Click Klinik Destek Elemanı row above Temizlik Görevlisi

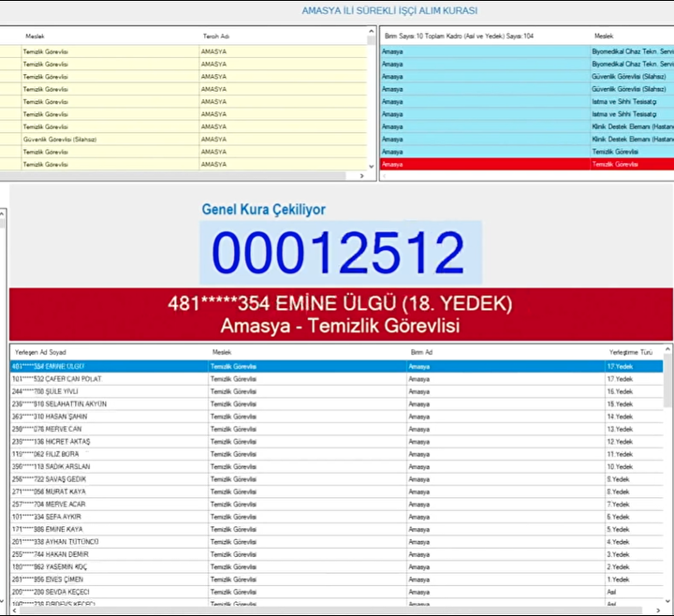(x=527, y=139)
